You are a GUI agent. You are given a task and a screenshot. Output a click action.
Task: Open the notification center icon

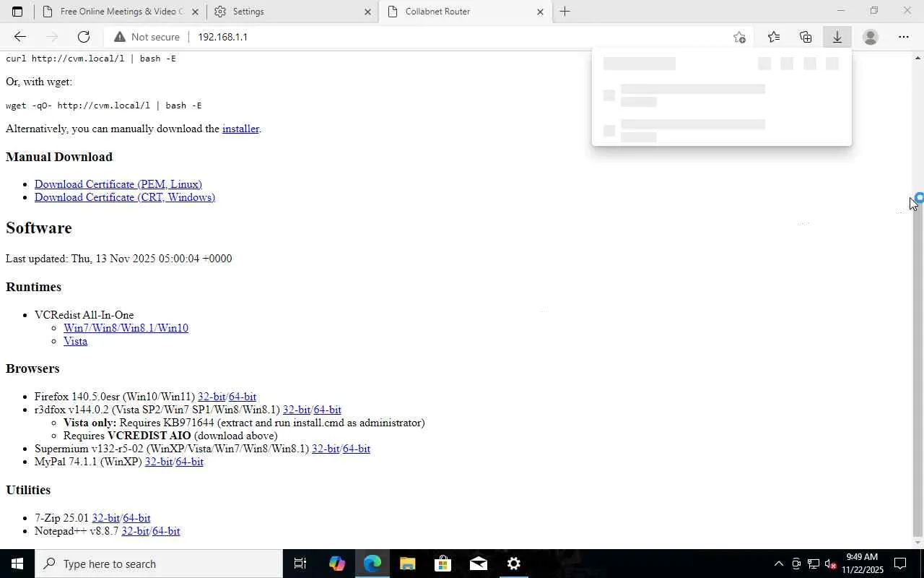pyautogui.click(x=900, y=564)
